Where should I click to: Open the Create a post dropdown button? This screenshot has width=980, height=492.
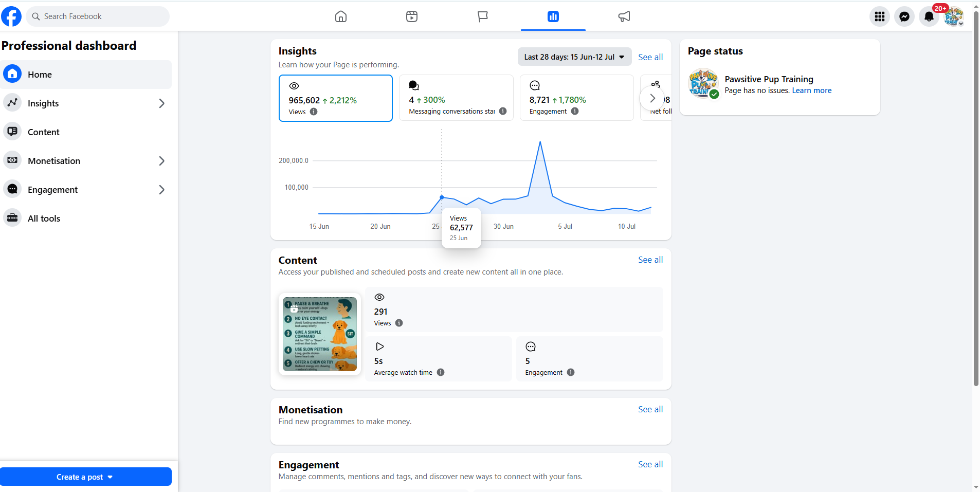(x=86, y=477)
